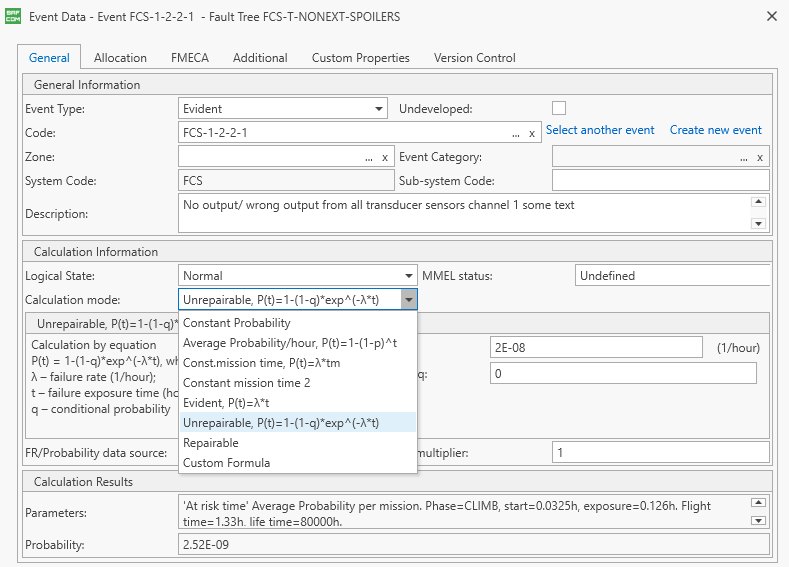Viewport: 789px width, 567px height.
Task: Clear the Code field with x icon
Action: pos(532,133)
